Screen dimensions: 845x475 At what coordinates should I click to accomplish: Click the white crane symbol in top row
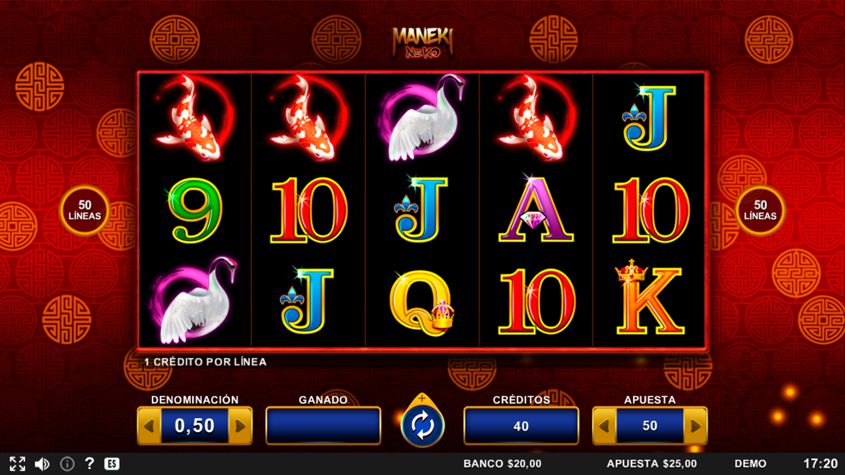coord(422,117)
